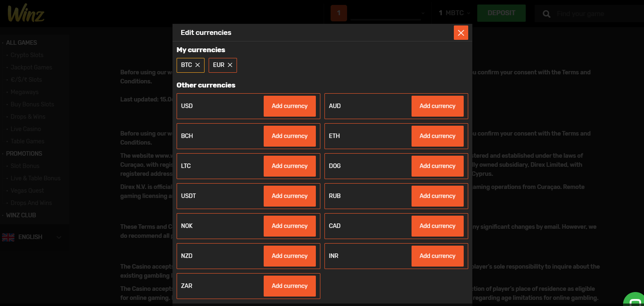Open Live & Table Bonus promotion

pyautogui.click(x=36, y=178)
